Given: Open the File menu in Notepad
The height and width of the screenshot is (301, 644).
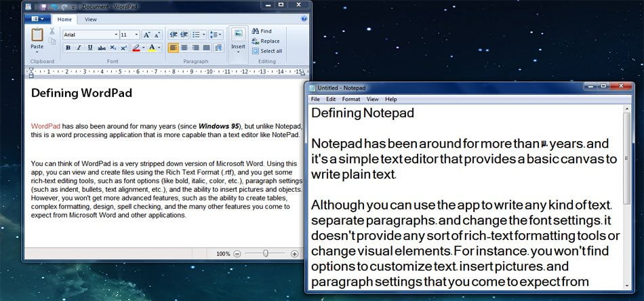Looking at the screenshot, I should (x=315, y=99).
